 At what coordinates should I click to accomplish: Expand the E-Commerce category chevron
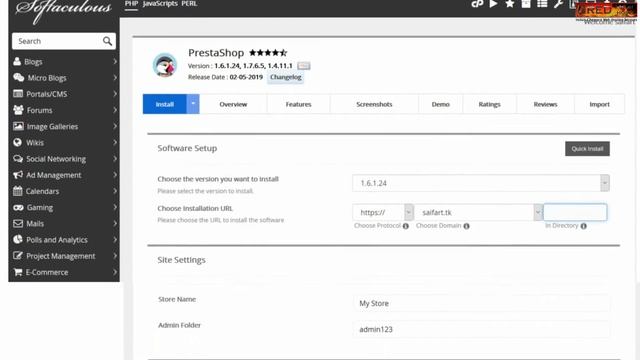pyautogui.click(x=115, y=272)
